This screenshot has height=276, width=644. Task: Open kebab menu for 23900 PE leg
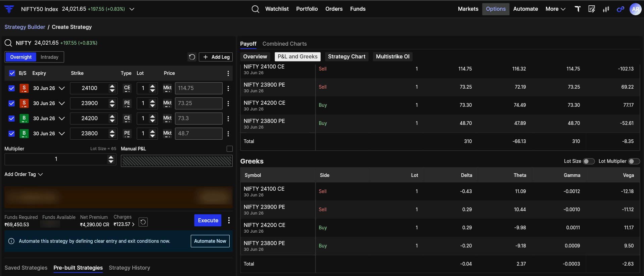click(x=228, y=103)
